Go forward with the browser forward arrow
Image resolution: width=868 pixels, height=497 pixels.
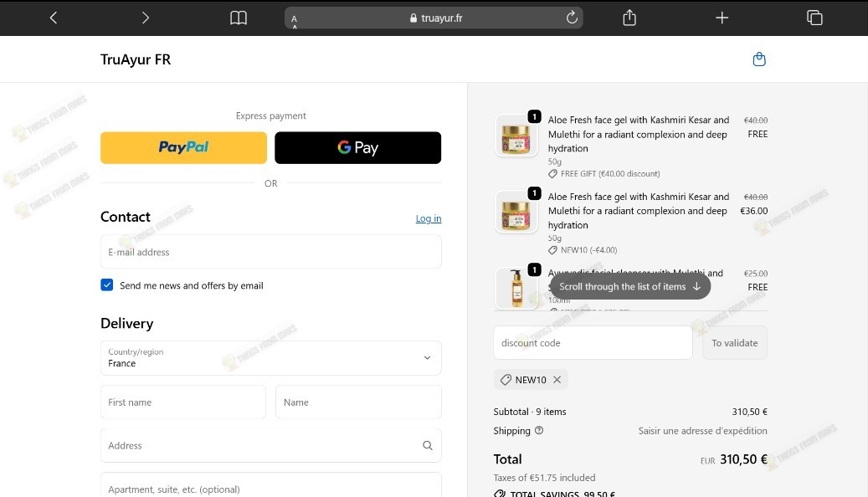[145, 18]
